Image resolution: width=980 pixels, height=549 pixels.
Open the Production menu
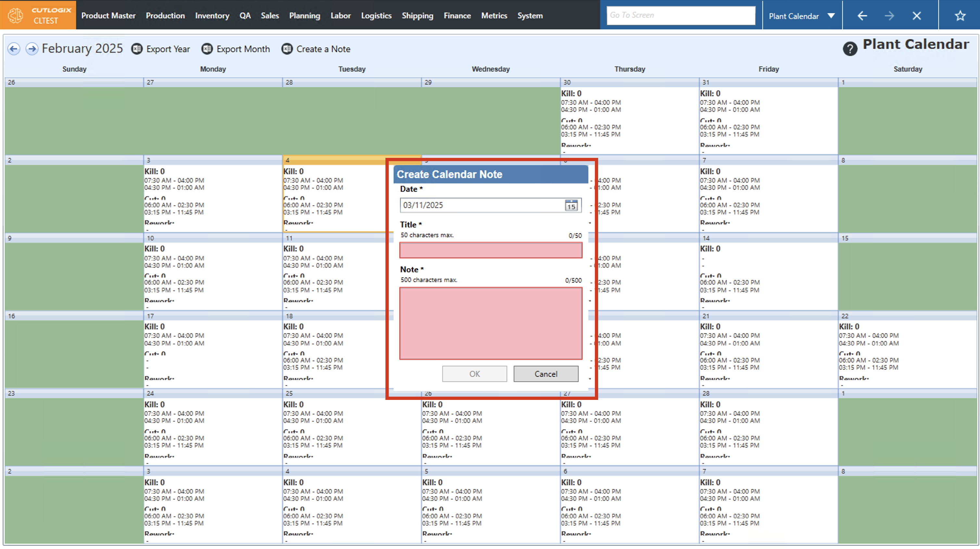pos(165,16)
